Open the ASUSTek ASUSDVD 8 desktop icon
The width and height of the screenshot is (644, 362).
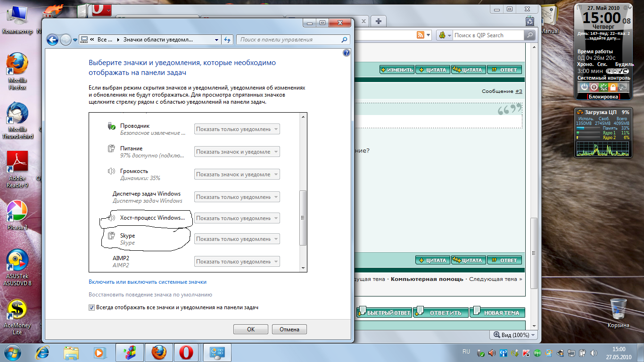17,267
